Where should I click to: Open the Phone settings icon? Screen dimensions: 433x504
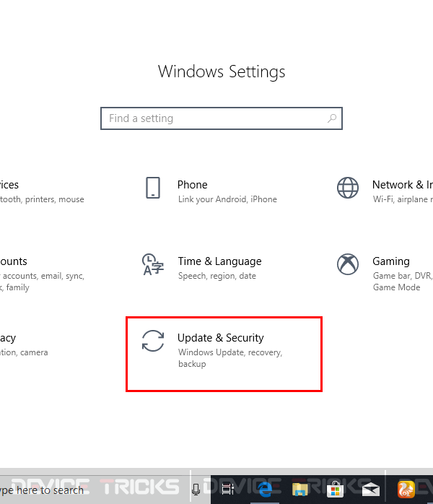click(153, 188)
